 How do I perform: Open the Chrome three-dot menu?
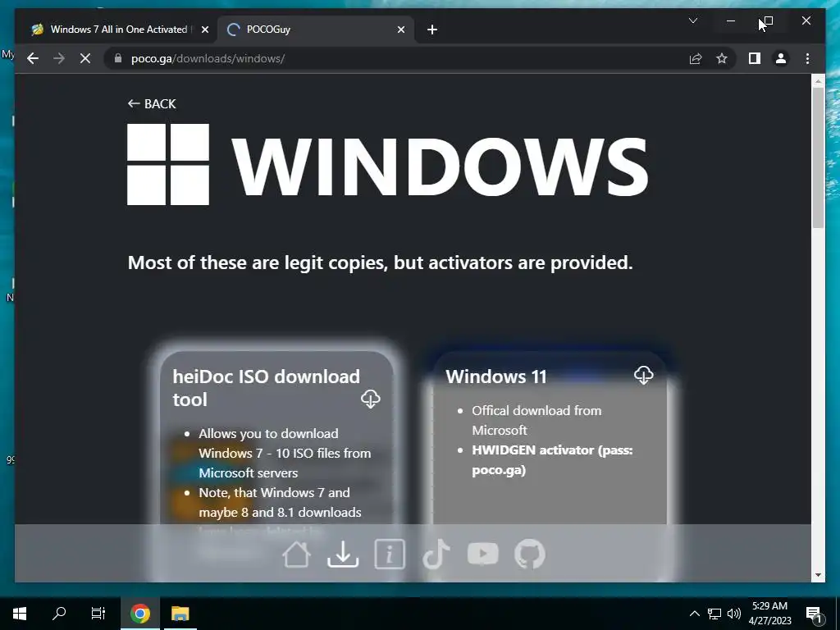807,58
